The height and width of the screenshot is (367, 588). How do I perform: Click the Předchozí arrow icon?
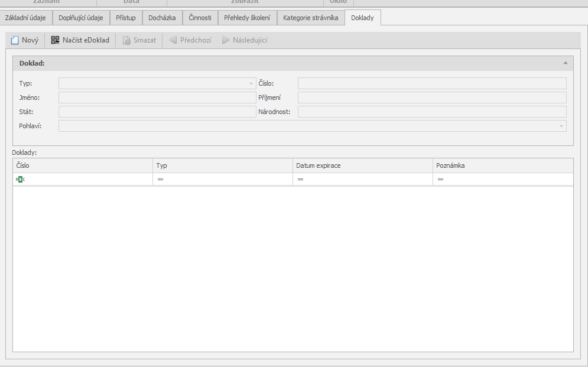tap(173, 41)
